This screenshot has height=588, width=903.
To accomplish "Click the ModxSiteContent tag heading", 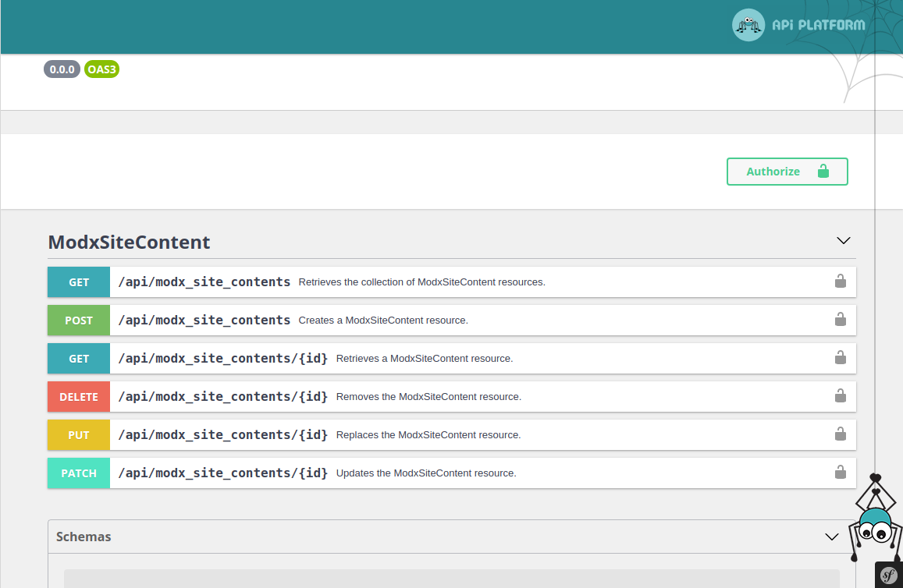I will [x=130, y=242].
